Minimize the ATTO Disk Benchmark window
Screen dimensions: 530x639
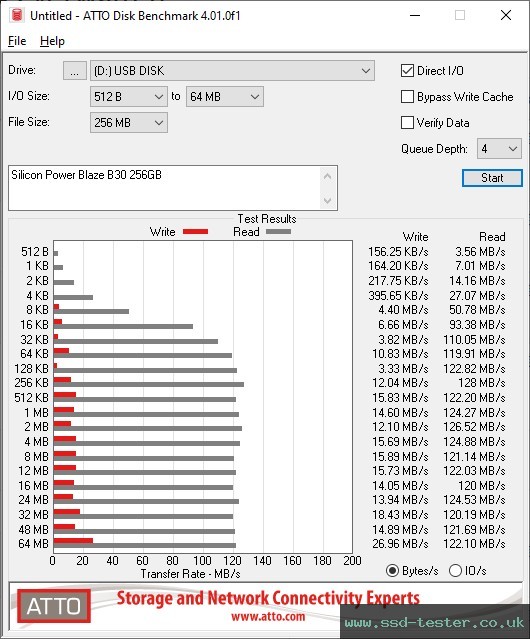tap(415, 15)
